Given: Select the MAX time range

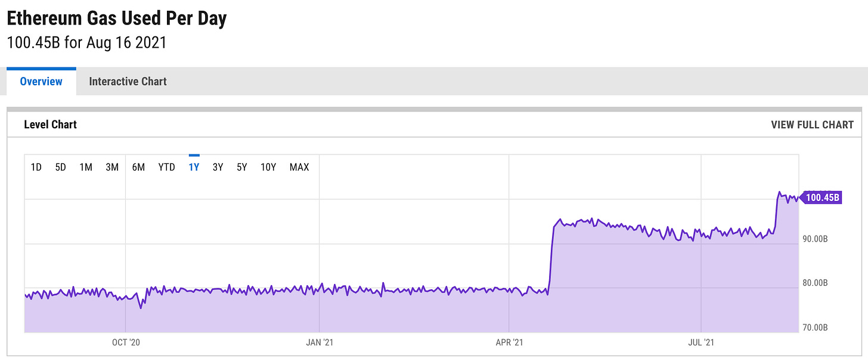Looking at the screenshot, I should (299, 167).
